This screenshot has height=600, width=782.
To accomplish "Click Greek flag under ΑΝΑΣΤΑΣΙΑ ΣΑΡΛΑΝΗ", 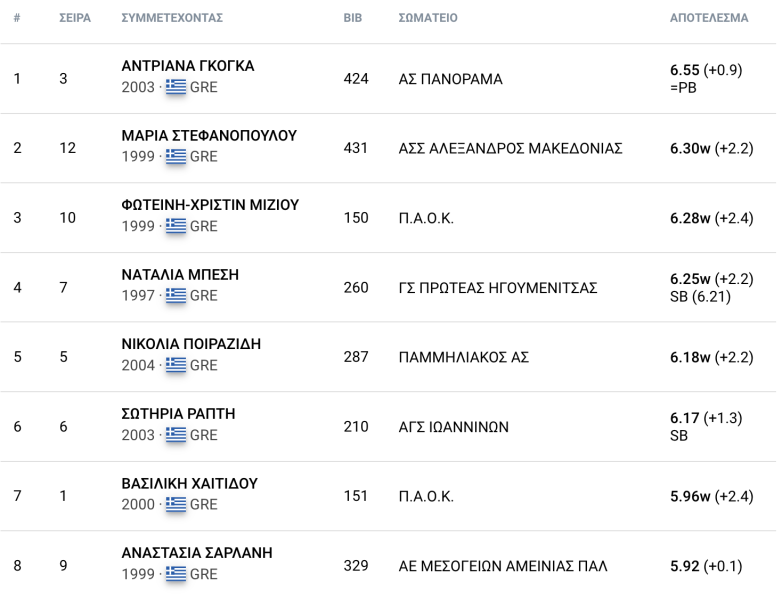I will pos(176,574).
